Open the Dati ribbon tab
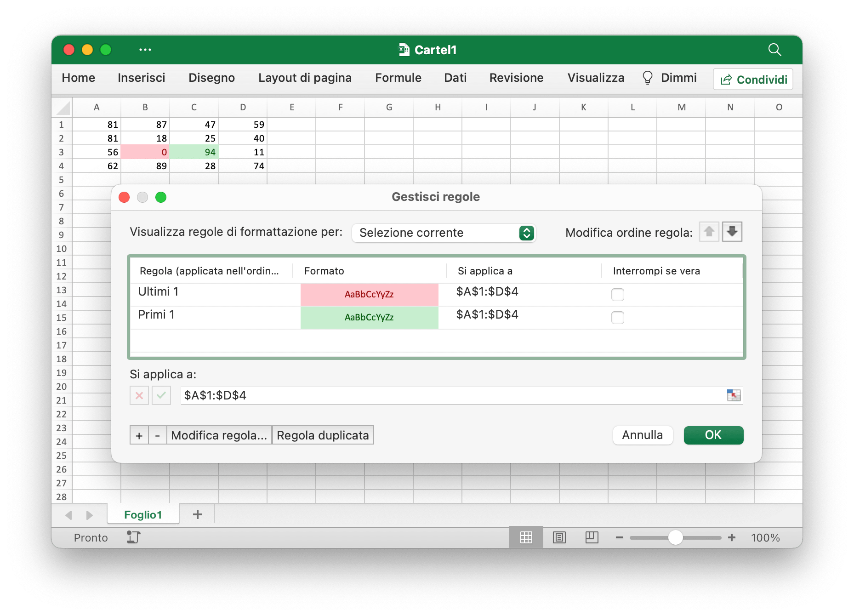Image resolution: width=854 pixels, height=616 pixels. pos(455,78)
